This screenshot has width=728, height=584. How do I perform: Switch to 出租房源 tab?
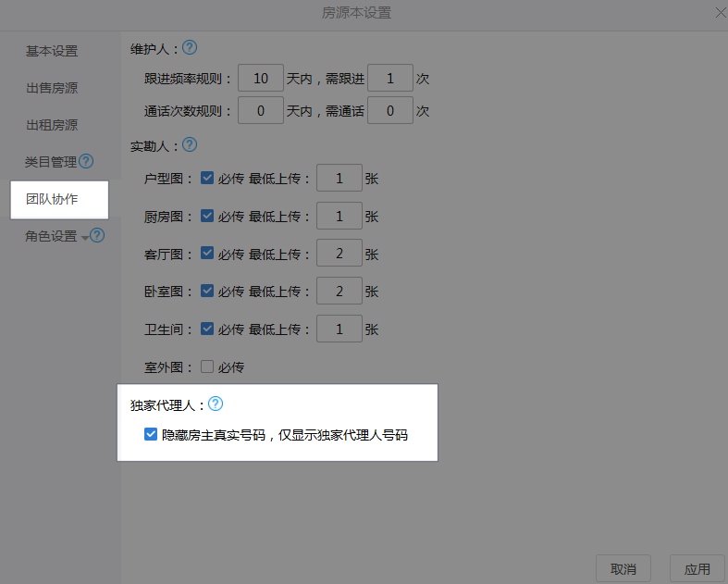(x=52, y=125)
